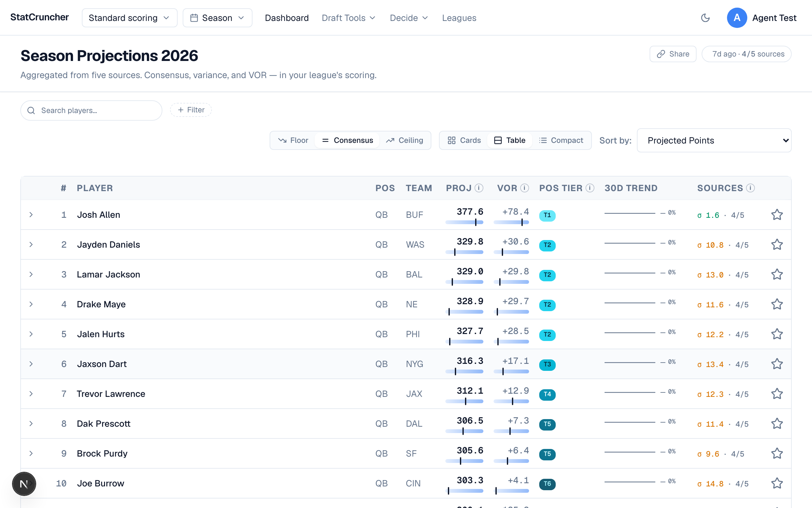The width and height of the screenshot is (812, 508).
Task: Expand Jaxson Dart row
Action: point(31,364)
